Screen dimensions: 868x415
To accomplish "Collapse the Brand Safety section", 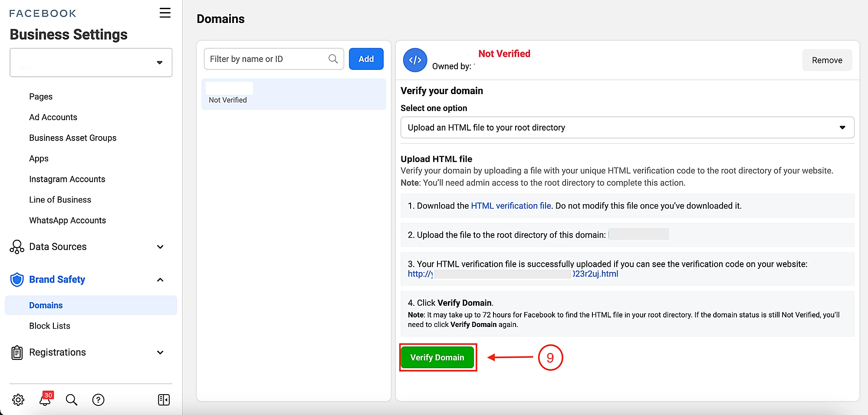I will tap(160, 280).
